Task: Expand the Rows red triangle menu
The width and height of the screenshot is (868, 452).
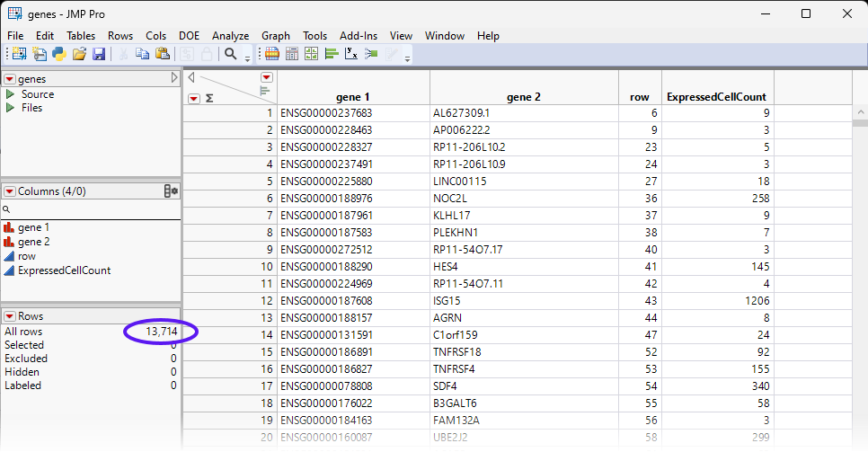Action: coord(9,316)
